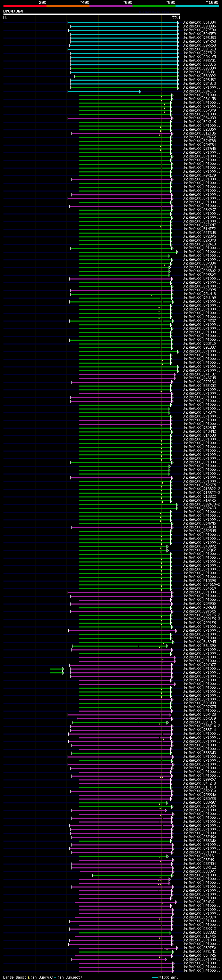The height and width of the screenshot is (980, 222).
Task: Select the UniRef100_C5XLV5 label
Action: coord(199,57)
